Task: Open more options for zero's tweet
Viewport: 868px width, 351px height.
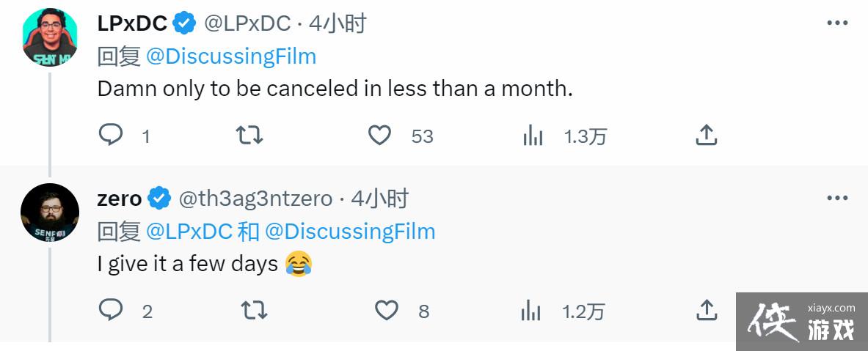Action: point(837,199)
